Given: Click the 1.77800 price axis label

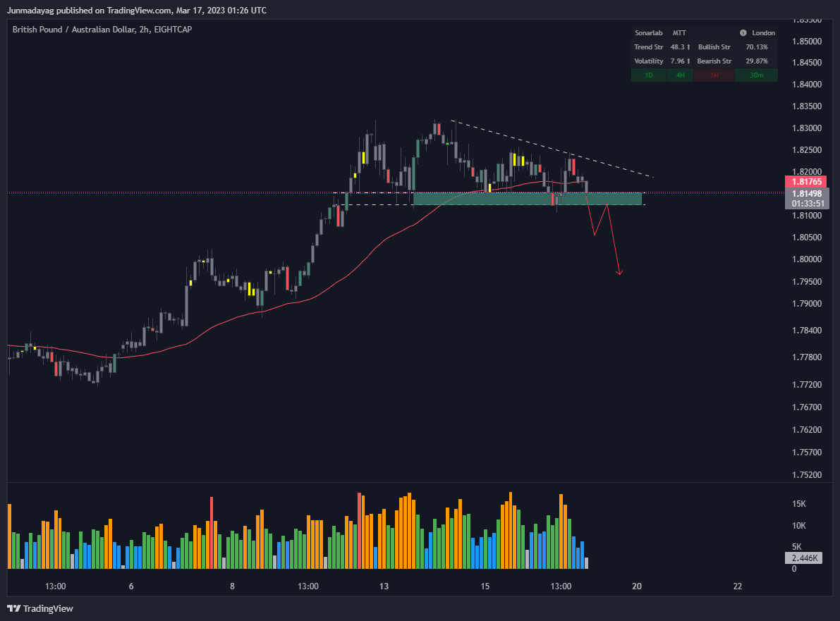Looking at the screenshot, I should point(807,357).
